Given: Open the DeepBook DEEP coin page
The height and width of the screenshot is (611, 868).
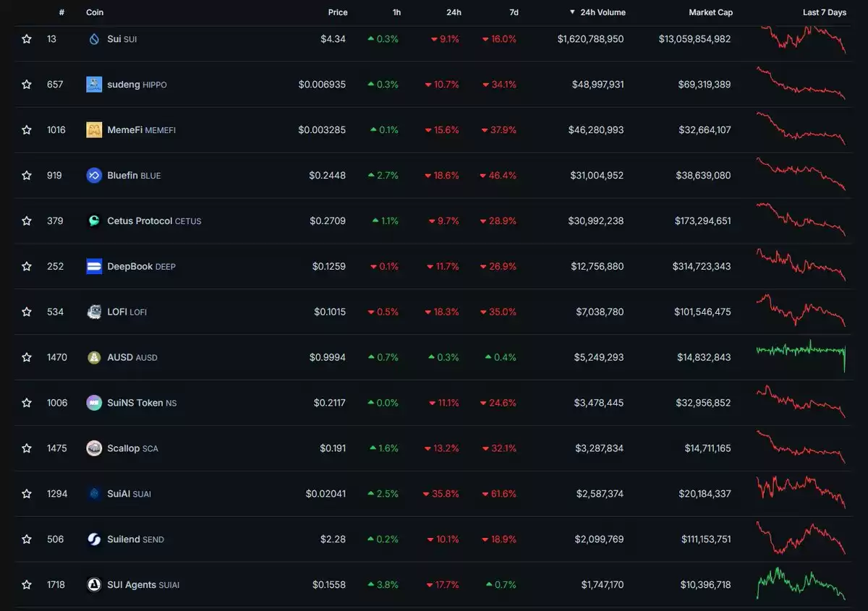Looking at the screenshot, I should (141, 267).
